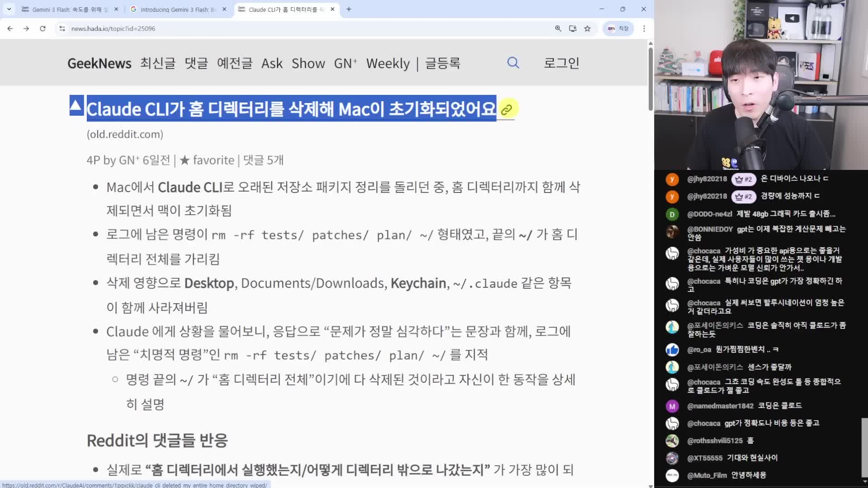Click the site information icon in the address bar
Screen dimensions: 868x488
click(x=61, y=28)
